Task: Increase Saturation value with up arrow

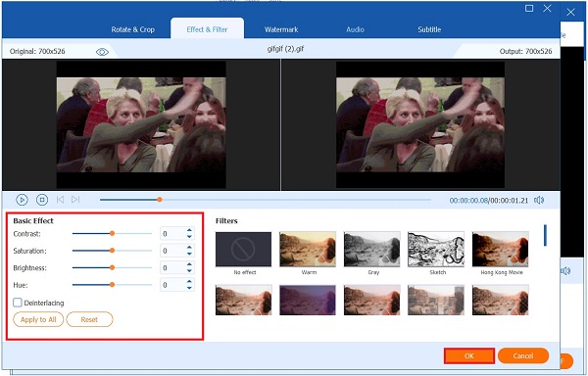Action: 189,248
